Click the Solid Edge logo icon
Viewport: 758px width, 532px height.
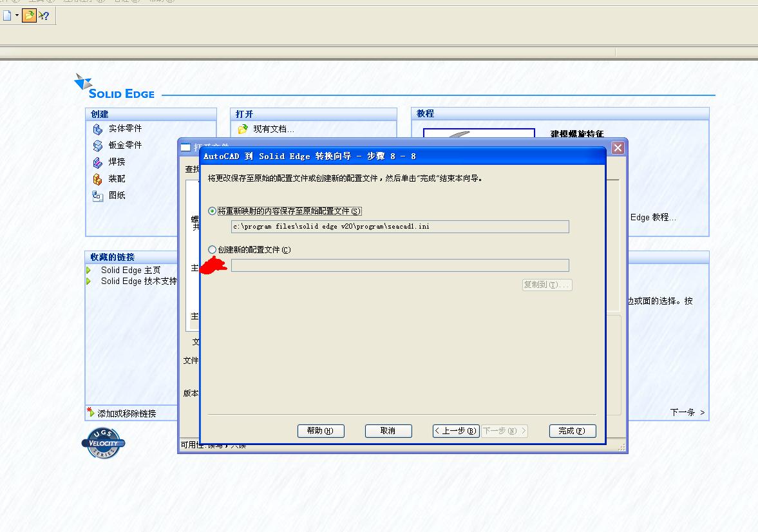coord(82,81)
